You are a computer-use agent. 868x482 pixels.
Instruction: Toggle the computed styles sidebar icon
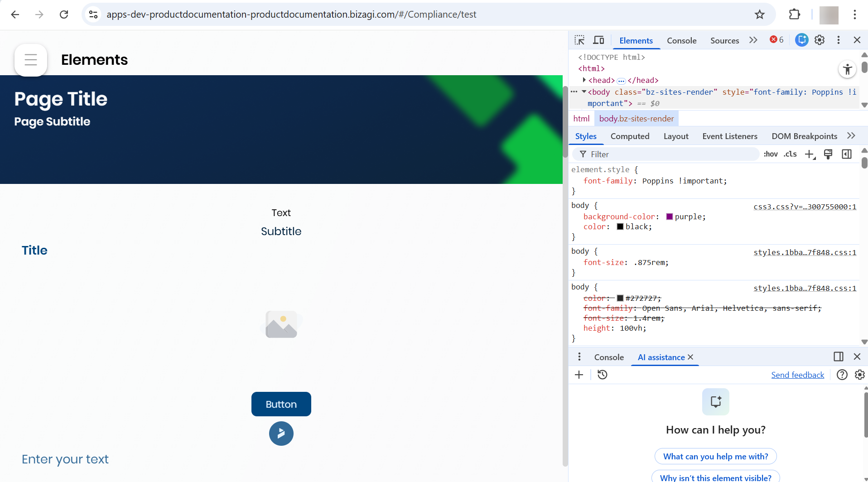click(846, 154)
